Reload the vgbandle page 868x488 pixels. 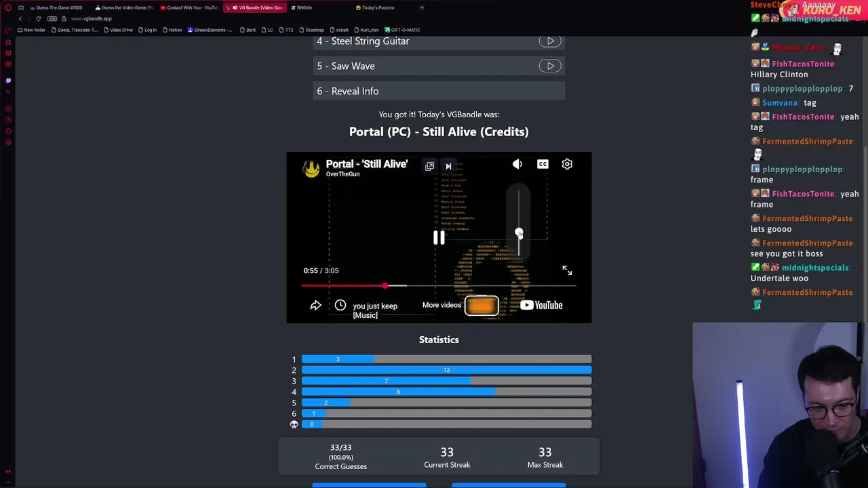click(38, 18)
